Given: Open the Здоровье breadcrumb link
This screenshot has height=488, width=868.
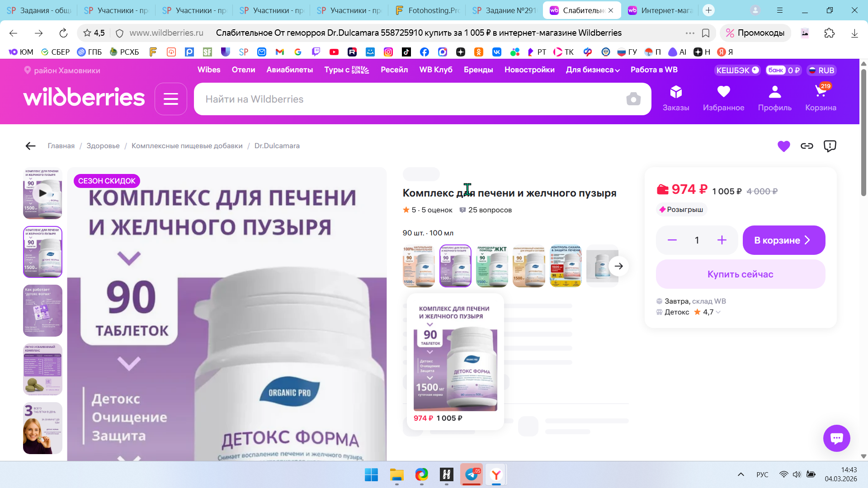Looking at the screenshot, I should tap(103, 146).
